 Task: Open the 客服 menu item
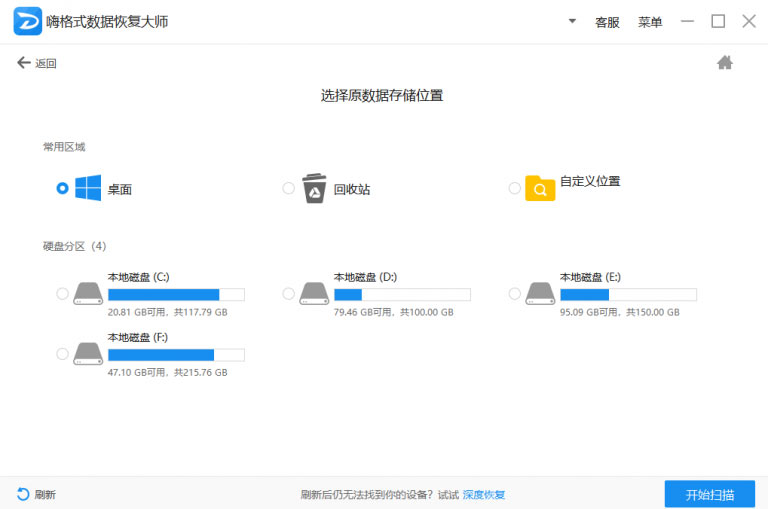607,22
